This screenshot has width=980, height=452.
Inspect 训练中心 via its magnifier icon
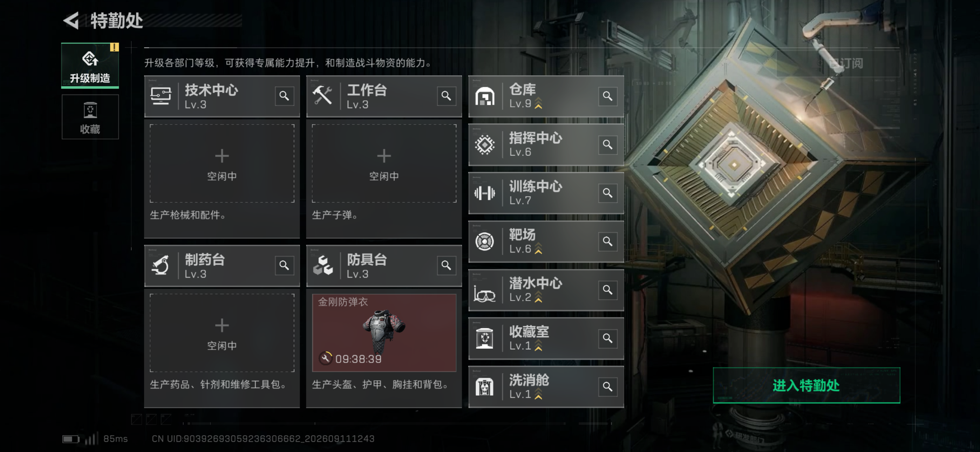607,193
